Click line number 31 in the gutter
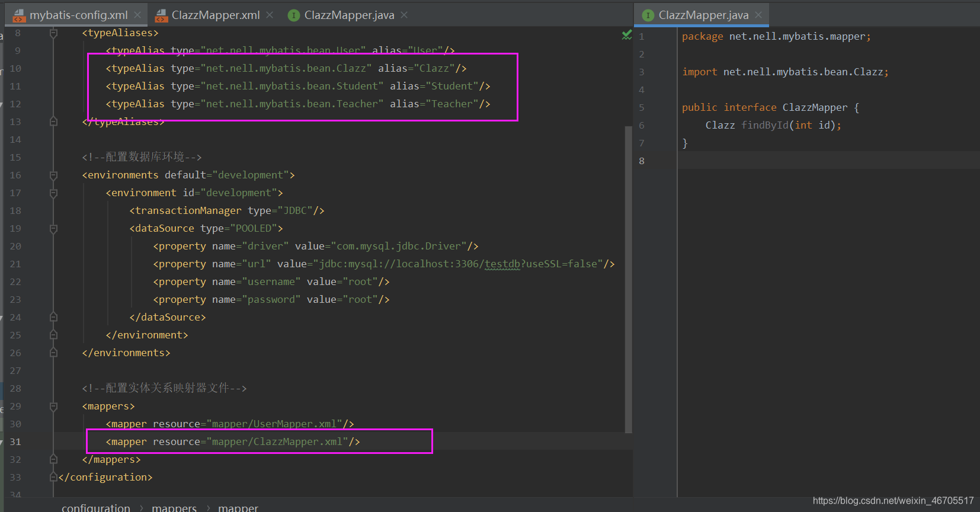This screenshot has height=512, width=980. [15, 441]
